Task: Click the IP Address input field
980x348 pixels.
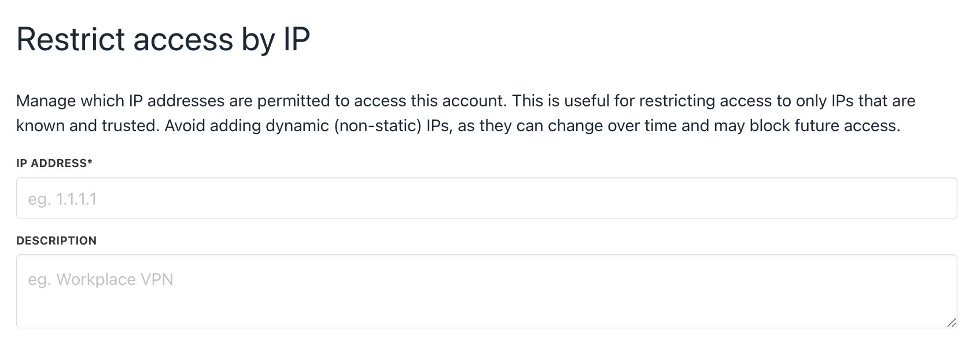Action: 487,198
